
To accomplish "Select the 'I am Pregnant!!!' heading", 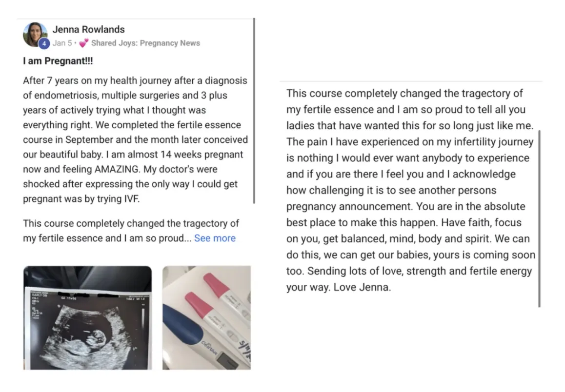I will tap(58, 61).
